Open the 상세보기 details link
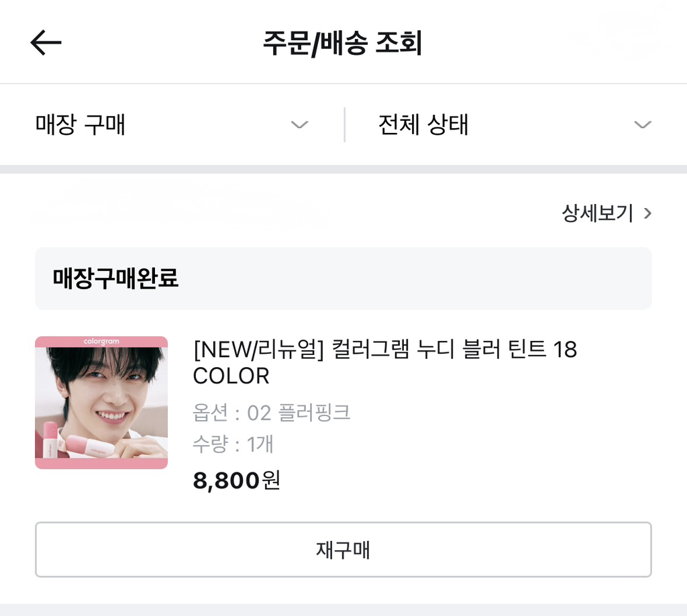Screen dimensions: 687x616 coord(597,213)
